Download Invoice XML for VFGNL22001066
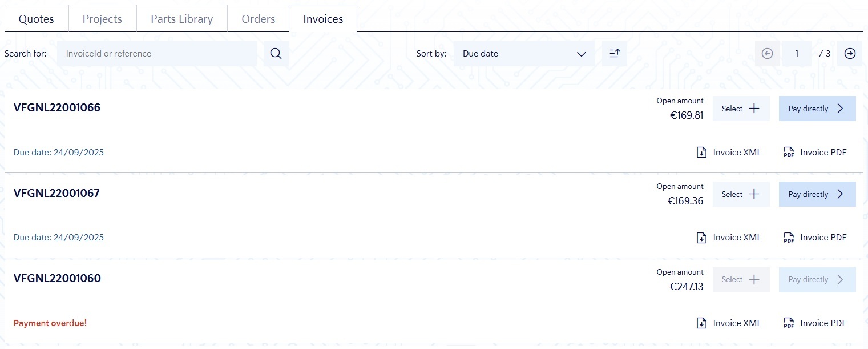The image size is (868, 349). click(729, 153)
